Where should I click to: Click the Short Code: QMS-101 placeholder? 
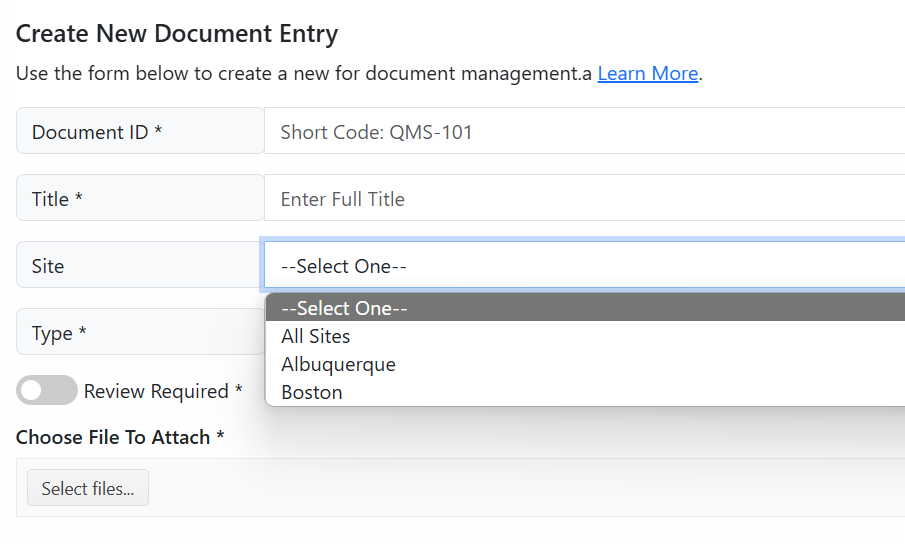376,132
